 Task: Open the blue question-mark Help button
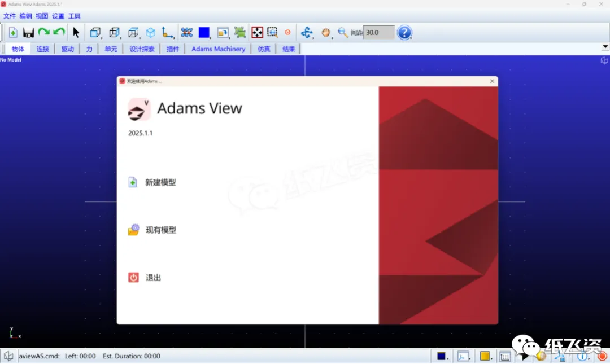point(404,33)
